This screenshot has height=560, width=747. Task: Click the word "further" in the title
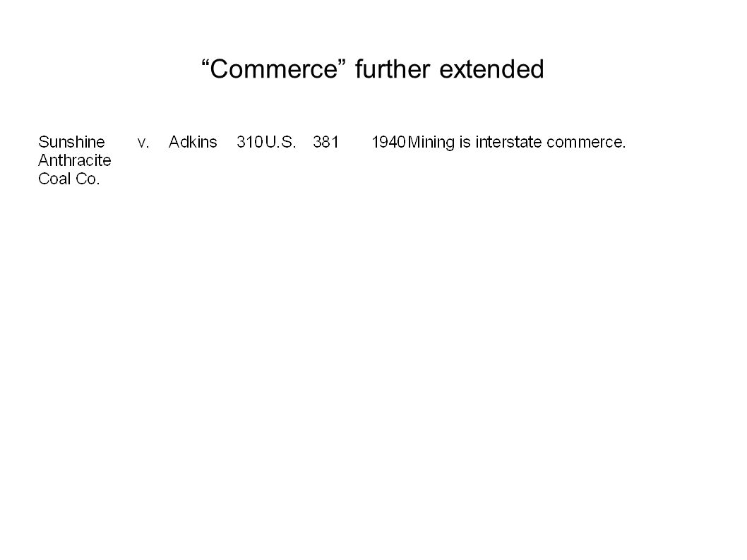tap(393, 69)
